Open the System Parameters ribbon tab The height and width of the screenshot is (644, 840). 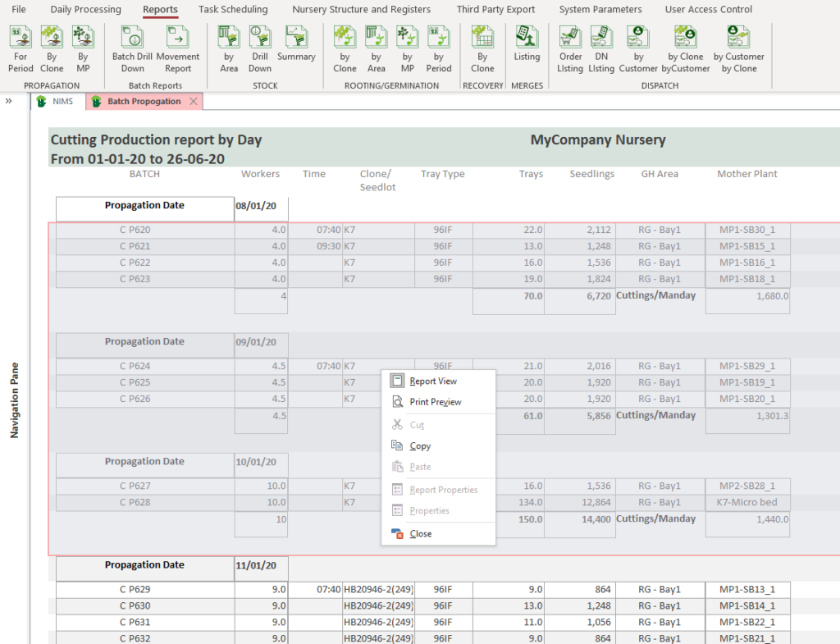point(600,10)
